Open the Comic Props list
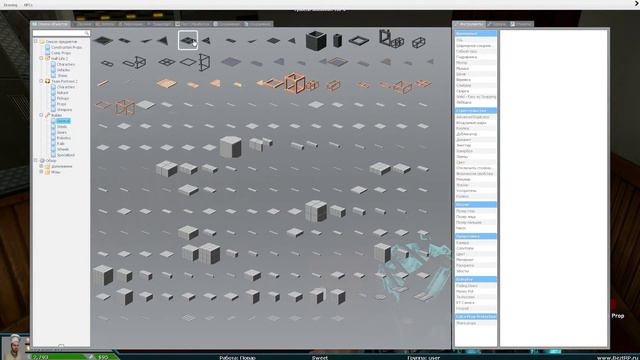The width and height of the screenshot is (640, 360). pos(61,53)
